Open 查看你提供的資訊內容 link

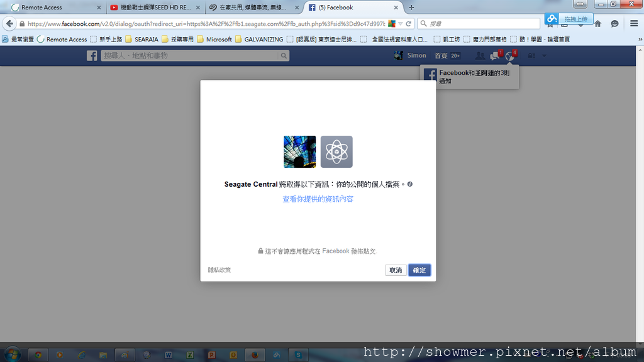point(318,199)
